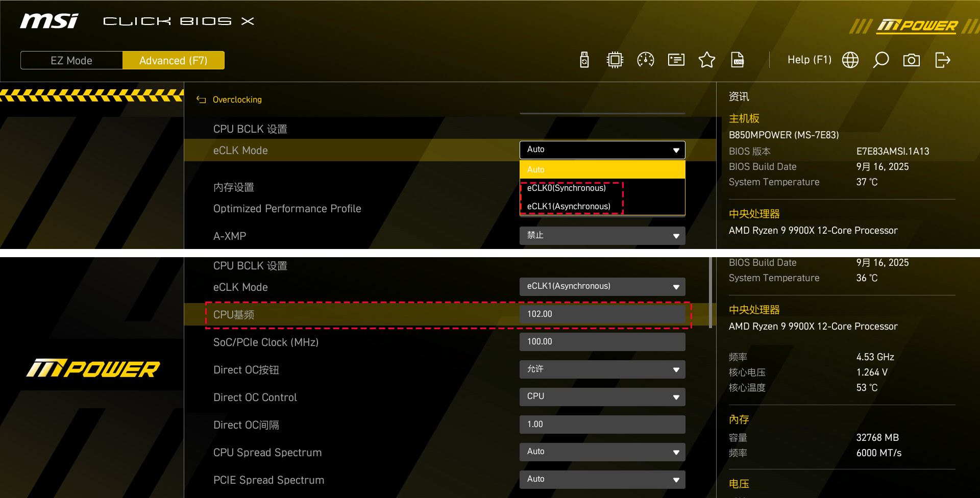Viewport: 980px width, 498px height.
Task: Click the B850MPOWER (MS-7E83) board name
Action: (784, 135)
